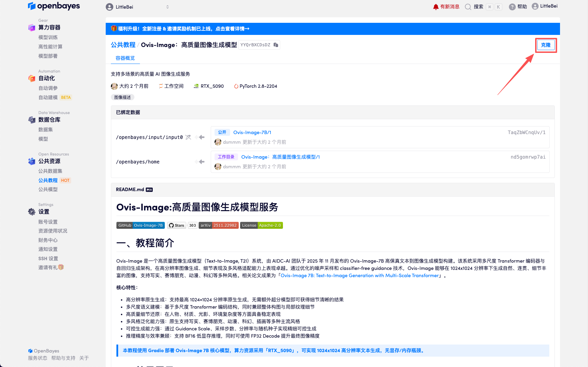Click the OpenBayes footer link
Screen dimensions: 588x367
[x=44, y=351]
